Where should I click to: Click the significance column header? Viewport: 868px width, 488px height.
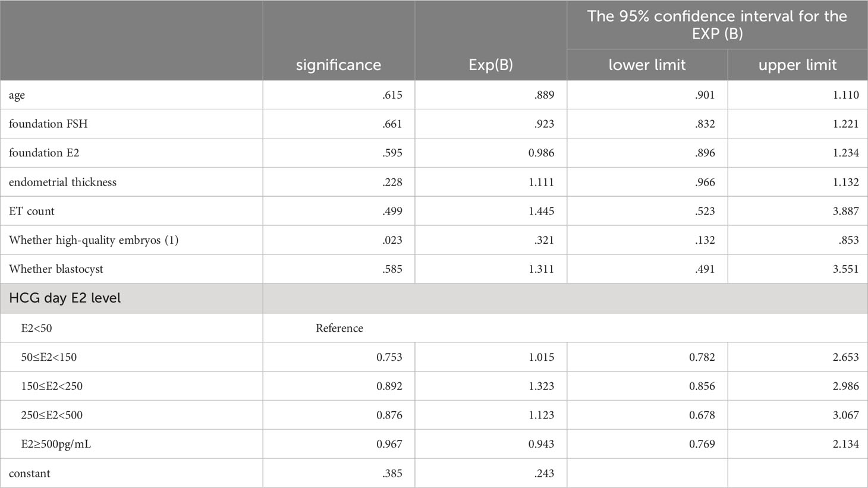coord(338,65)
